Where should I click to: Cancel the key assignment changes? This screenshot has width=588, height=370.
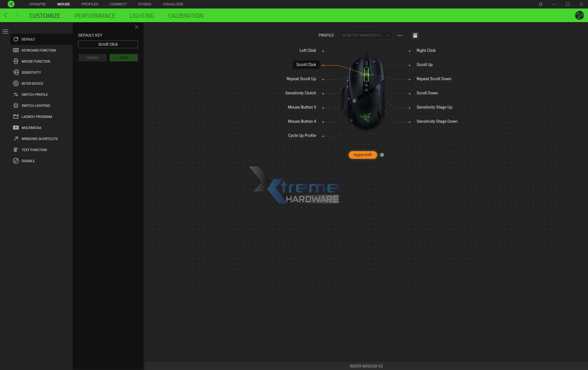point(92,58)
